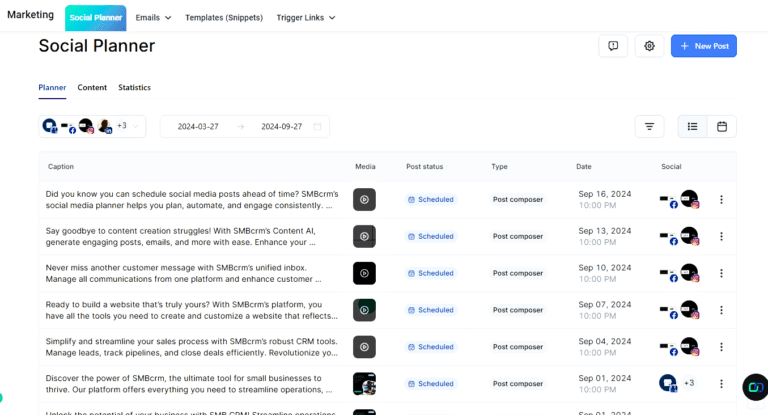Image resolution: width=768 pixels, height=415 pixels.
Task: Open more options for Sep 16 post
Action: coord(721,199)
